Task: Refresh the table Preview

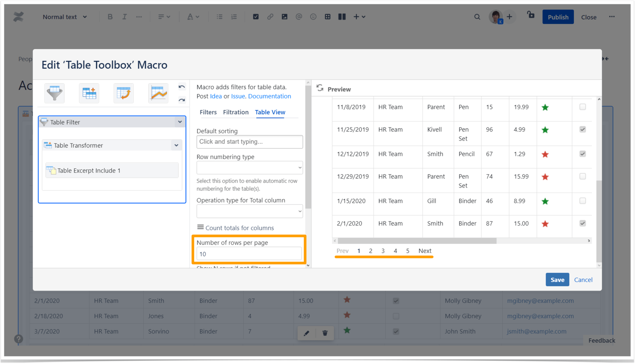Action: point(320,88)
